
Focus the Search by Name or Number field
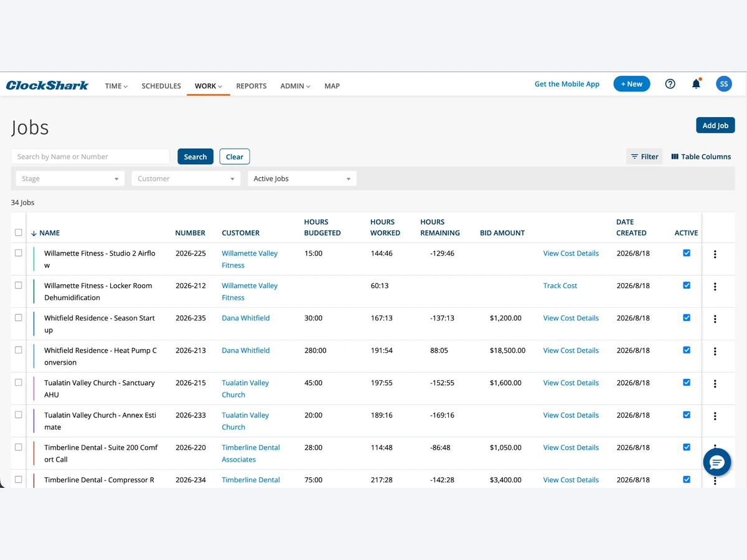91,157
